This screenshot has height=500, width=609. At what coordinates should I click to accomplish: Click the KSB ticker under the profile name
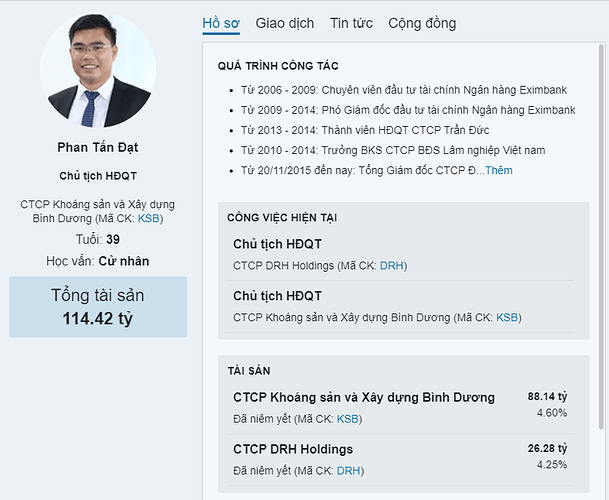coord(147,218)
